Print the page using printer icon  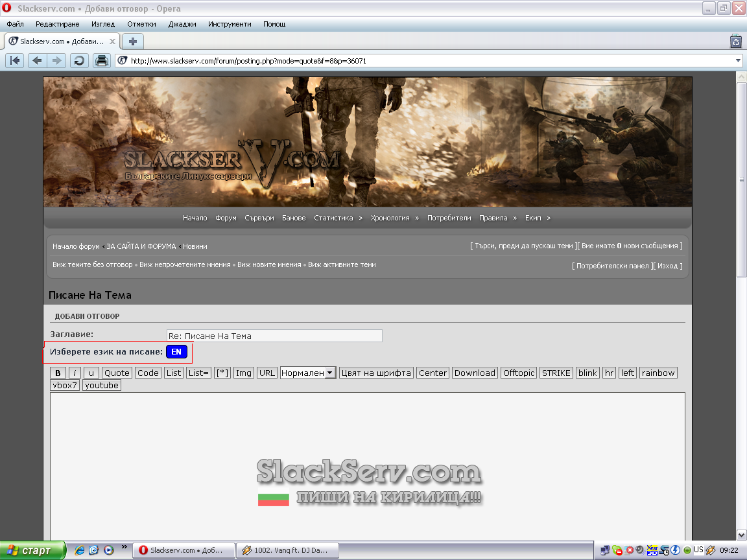pos(101,60)
